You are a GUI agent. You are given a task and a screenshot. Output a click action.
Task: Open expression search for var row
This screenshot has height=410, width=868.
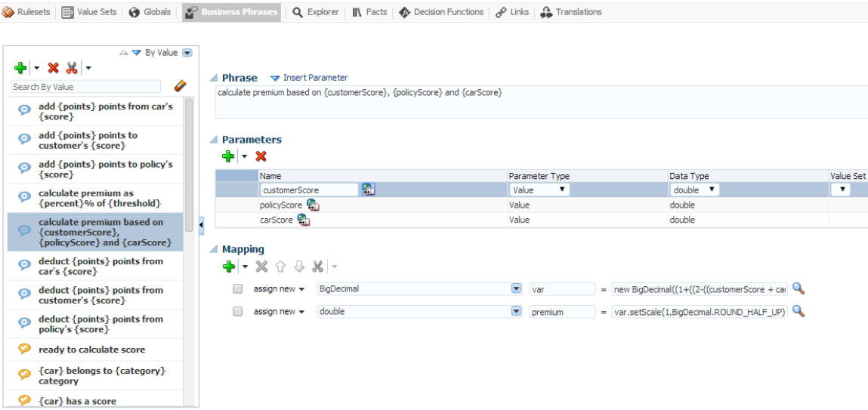(798, 288)
